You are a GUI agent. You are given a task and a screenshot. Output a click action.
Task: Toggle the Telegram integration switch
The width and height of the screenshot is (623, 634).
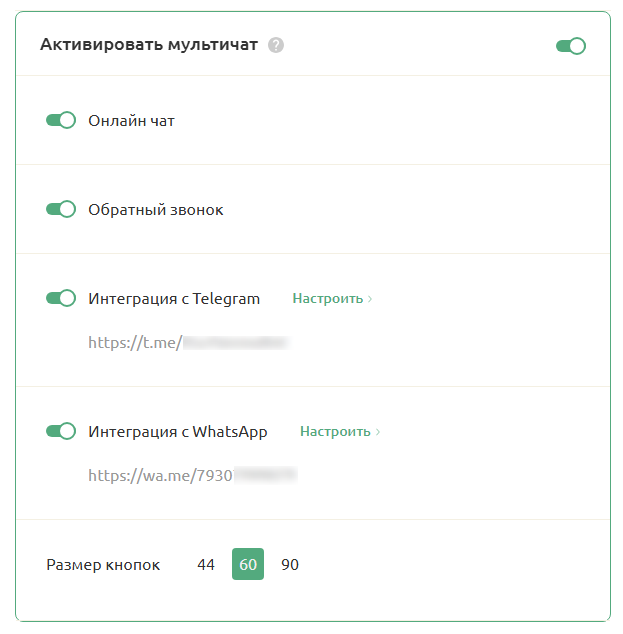coord(61,298)
